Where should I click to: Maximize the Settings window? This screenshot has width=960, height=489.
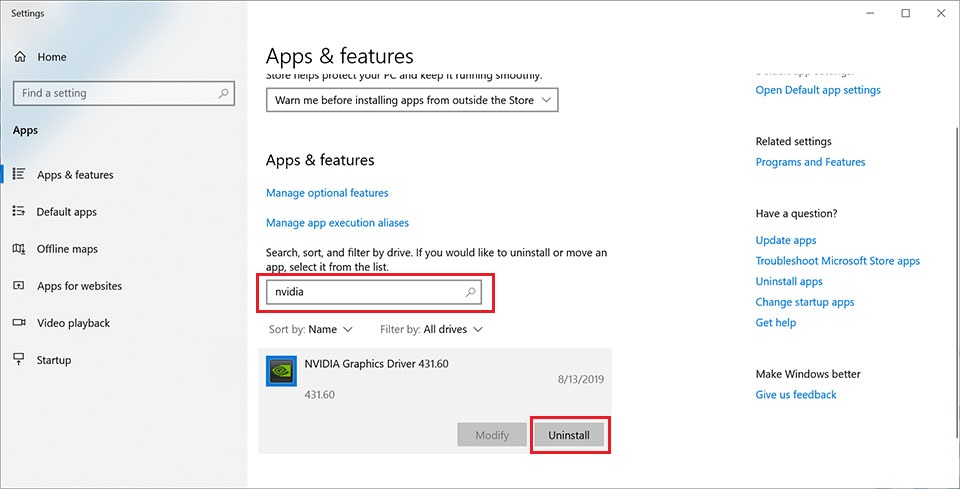point(906,13)
